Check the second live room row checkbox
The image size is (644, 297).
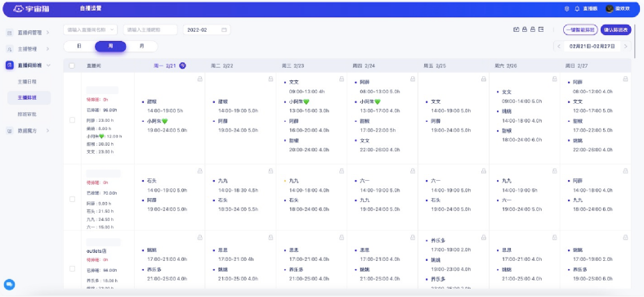72,199
